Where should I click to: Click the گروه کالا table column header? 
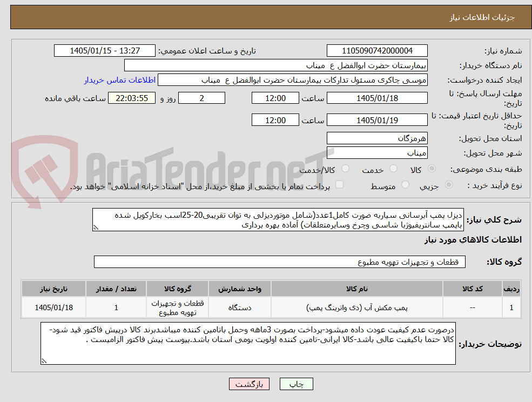(x=178, y=289)
